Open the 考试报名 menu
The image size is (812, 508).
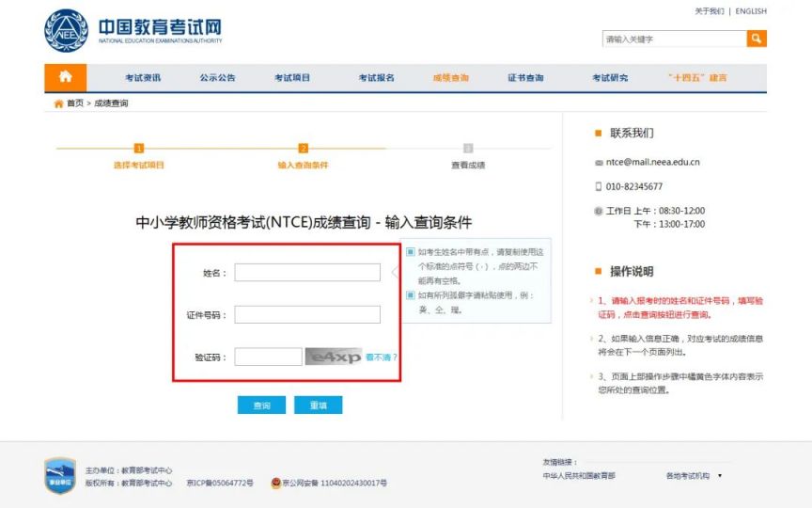[x=377, y=78]
